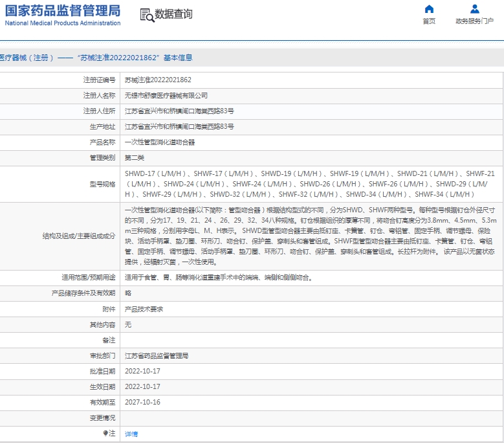504x446 pixels.
Task: Click the 基本信息 section title
Action: (178, 58)
